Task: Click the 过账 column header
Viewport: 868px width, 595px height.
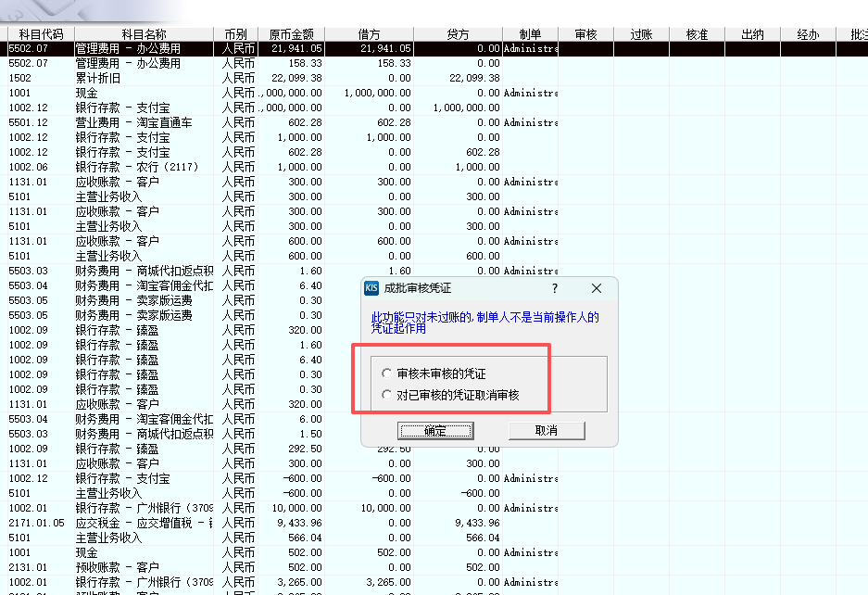Action: coord(641,34)
